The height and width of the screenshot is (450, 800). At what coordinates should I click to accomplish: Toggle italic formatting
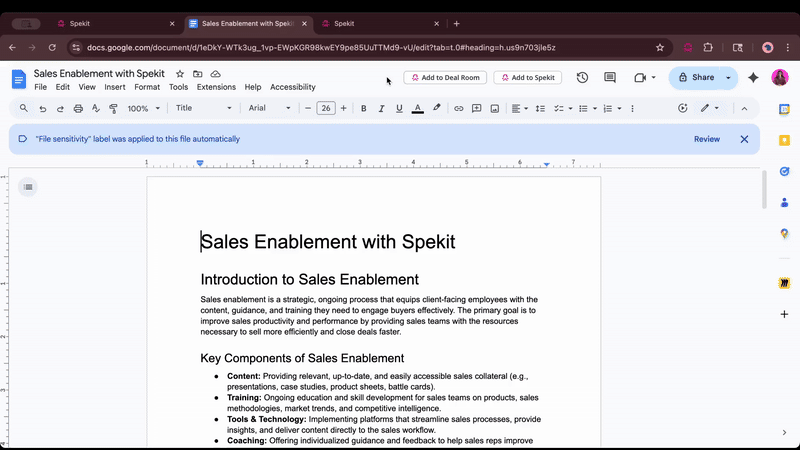tap(382, 108)
